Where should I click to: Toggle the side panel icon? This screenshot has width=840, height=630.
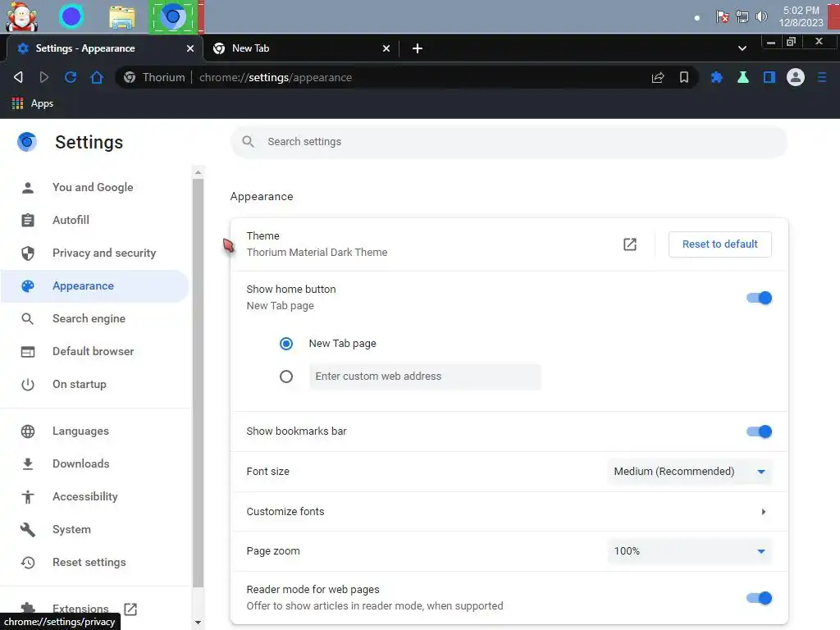click(769, 77)
